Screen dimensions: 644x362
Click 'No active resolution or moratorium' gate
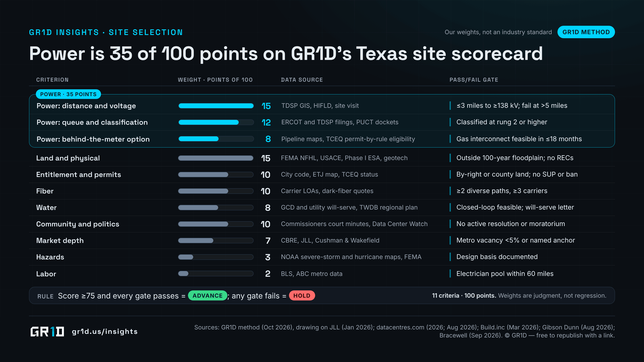coord(511,224)
